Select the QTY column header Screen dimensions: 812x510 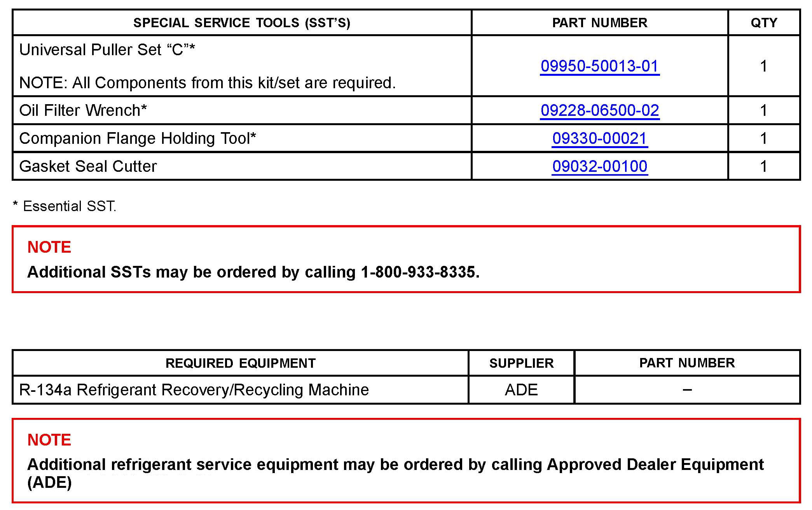pos(764,23)
